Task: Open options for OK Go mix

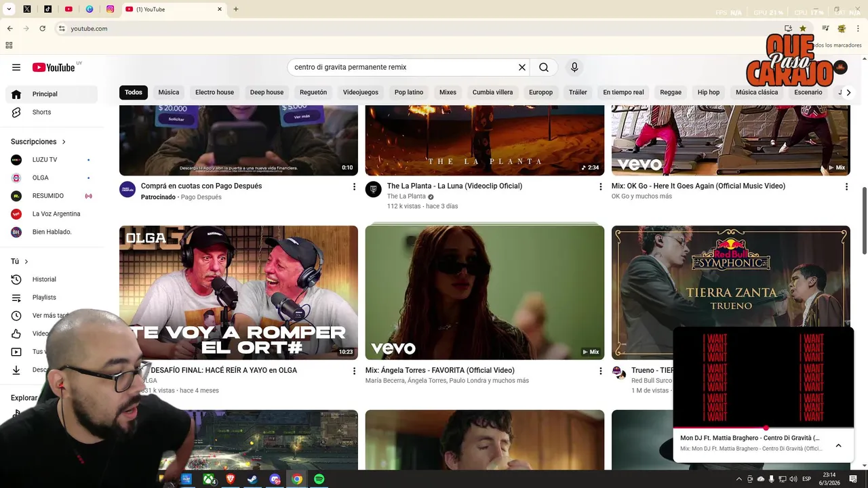Action: (846, 186)
